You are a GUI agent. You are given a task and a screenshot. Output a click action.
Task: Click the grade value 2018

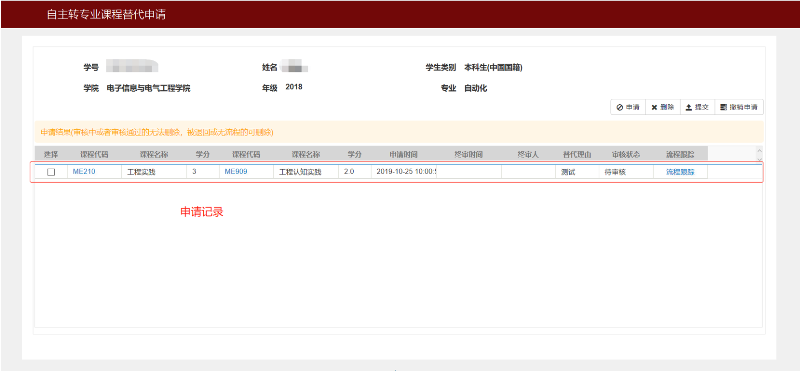294,87
